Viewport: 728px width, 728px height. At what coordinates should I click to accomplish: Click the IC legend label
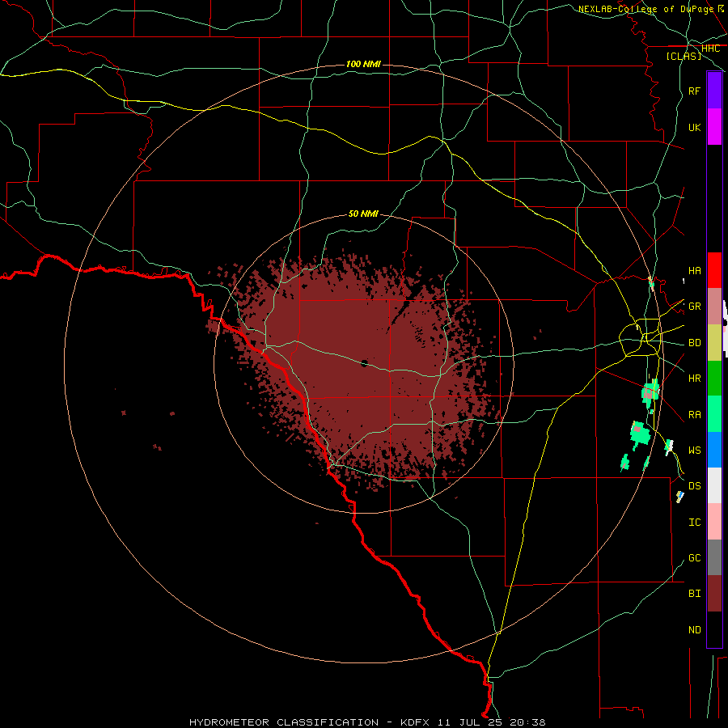coord(694,522)
